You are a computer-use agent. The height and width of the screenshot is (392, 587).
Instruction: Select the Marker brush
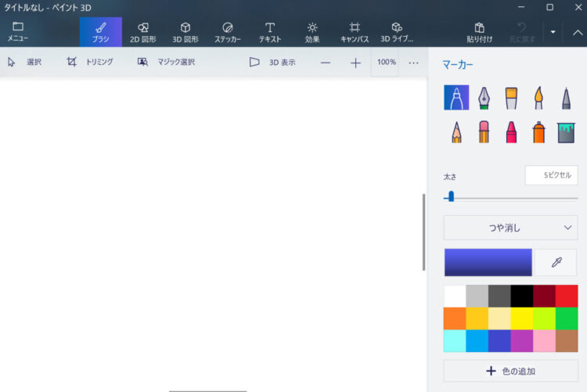click(x=456, y=97)
